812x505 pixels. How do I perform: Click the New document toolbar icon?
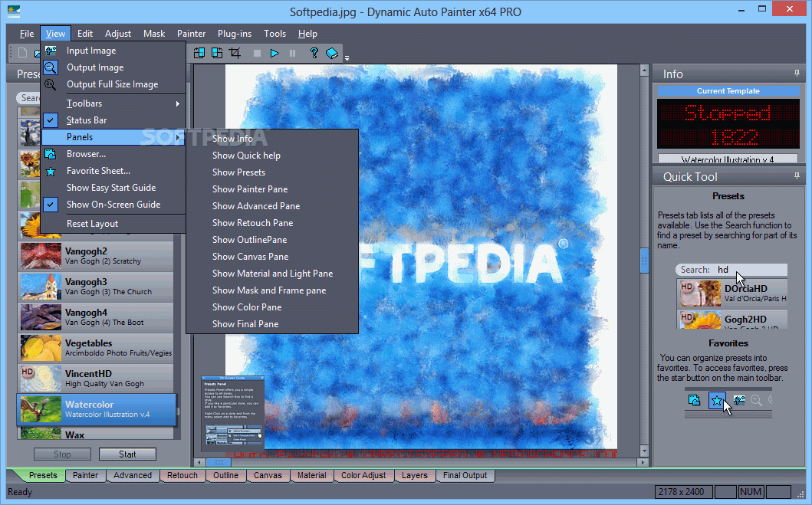click(x=22, y=53)
